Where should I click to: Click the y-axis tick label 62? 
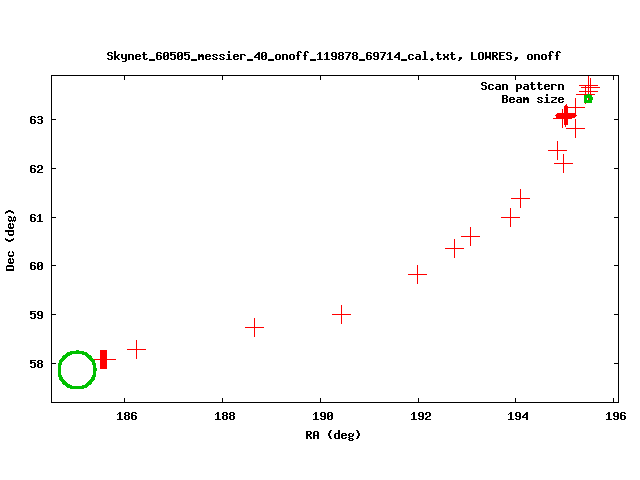[x=36, y=169]
